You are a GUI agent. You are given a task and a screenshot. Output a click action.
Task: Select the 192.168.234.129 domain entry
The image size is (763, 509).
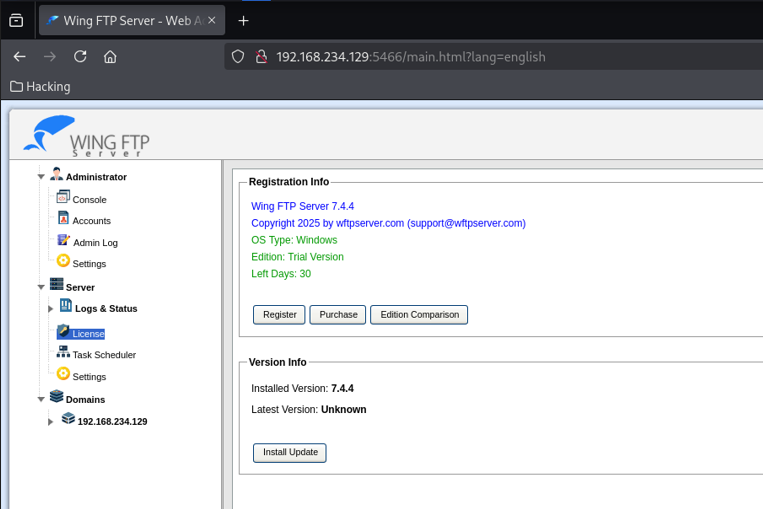(112, 421)
